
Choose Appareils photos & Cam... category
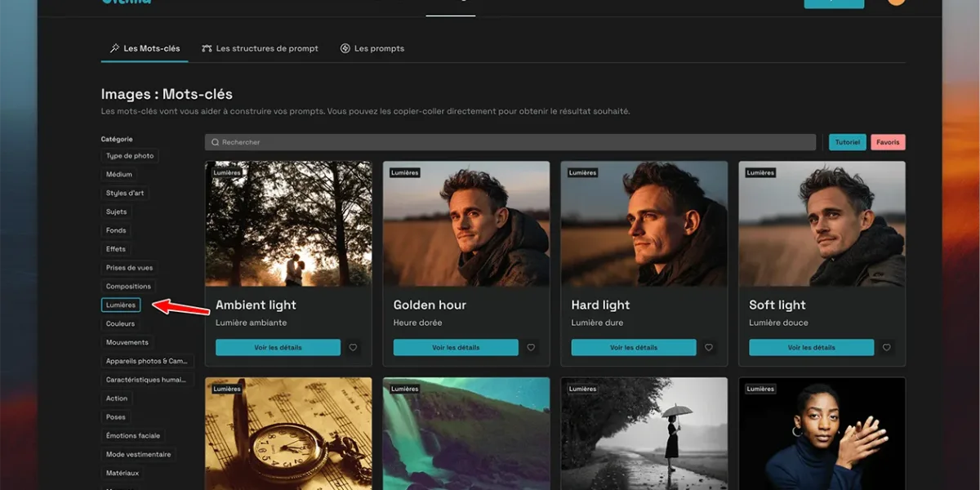coord(147,361)
